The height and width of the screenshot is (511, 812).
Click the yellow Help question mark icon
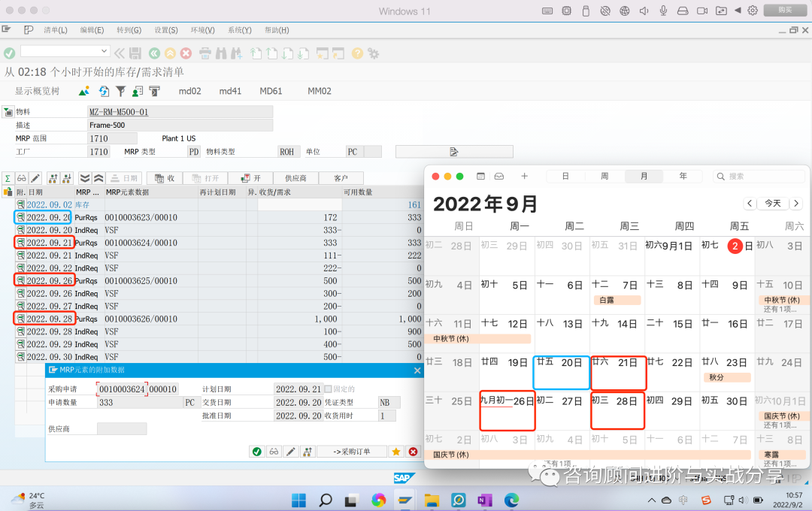coord(357,53)
